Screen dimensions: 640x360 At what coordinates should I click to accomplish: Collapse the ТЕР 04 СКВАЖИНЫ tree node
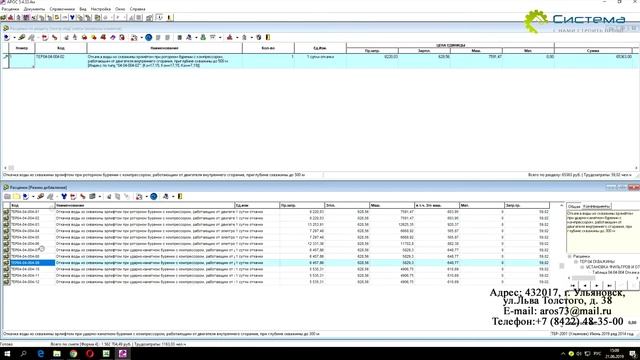point(576,262)
